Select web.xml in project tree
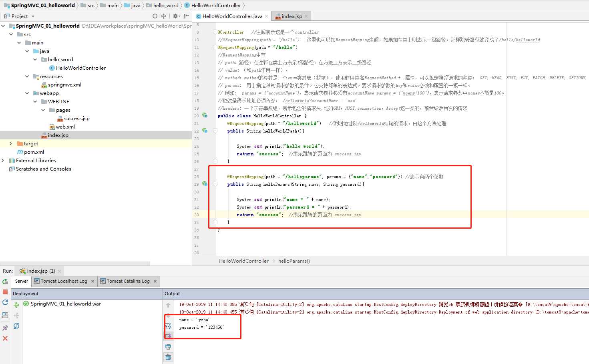This screenshot has height=364, width=589. pos(62,127)
